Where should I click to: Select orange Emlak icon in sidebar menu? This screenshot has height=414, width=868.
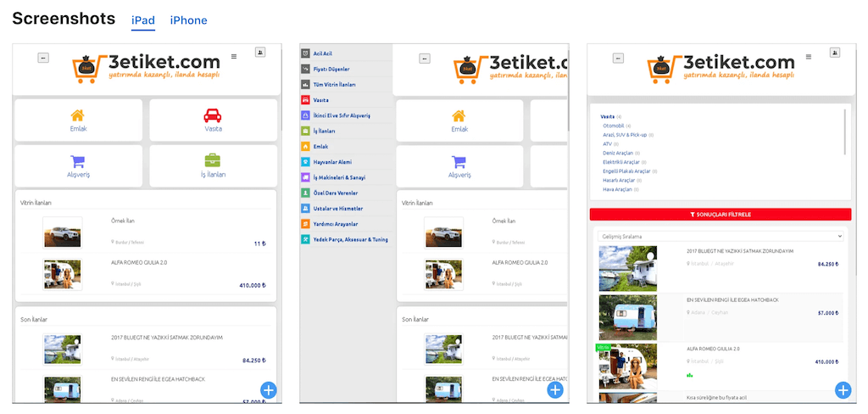(x=305, y=147)
